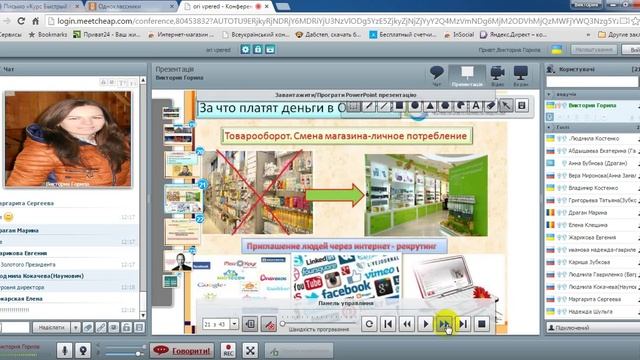Open the Ukrainian flag language selector
640x360 pixels.
557,50
